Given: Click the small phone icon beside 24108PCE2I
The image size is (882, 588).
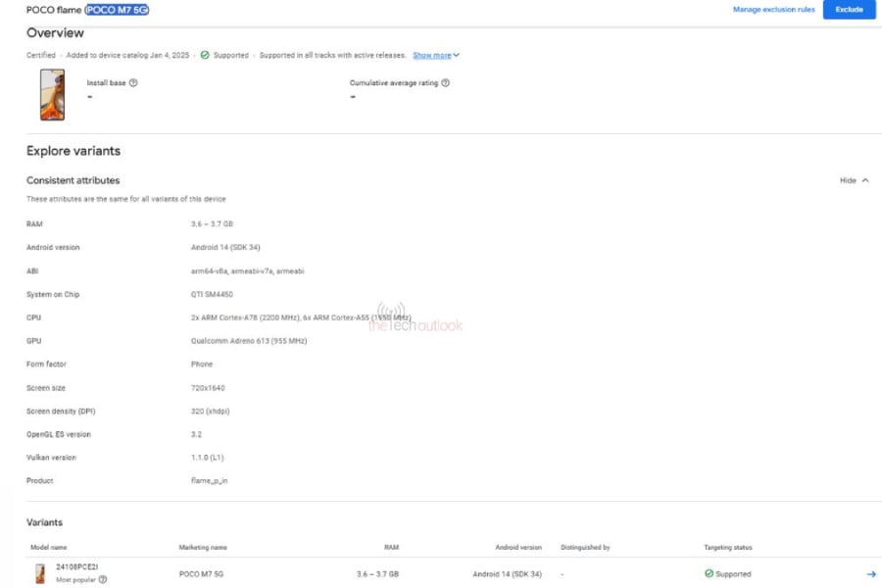Looking at the screenshot, I should pos(40,573).
